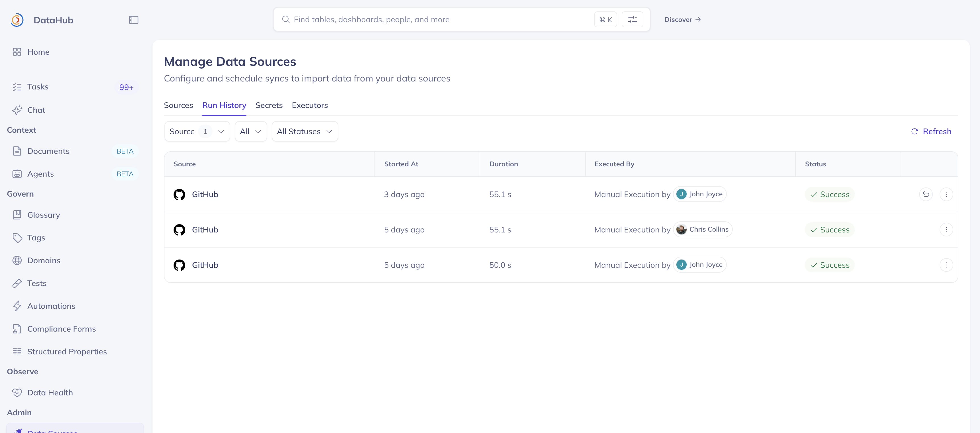The height and width of the screenshot is (433, 980).
Task: Click the Success status on the 50.0 s run
Action: pyautogui.click(x=830, y=265)
